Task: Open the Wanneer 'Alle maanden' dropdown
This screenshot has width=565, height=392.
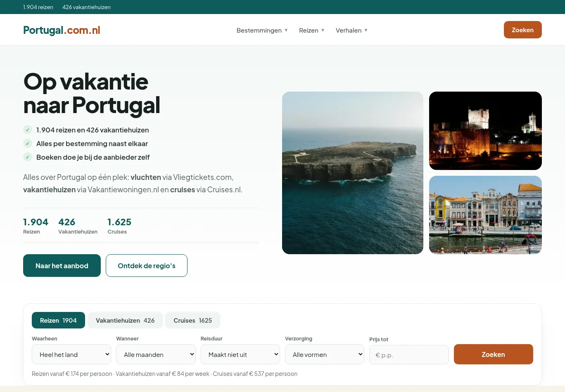Action: coord(156,354)
